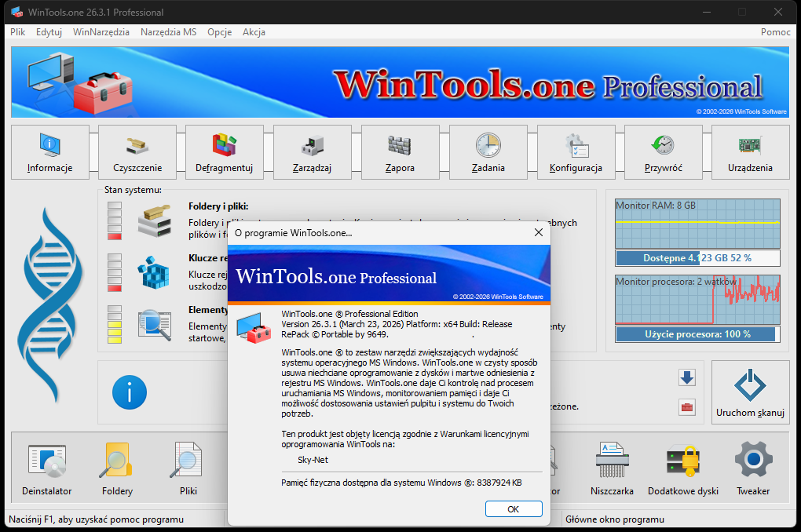Click the startup elements yellow level indicator
801x532 pixels.
(x=115, y=325)
